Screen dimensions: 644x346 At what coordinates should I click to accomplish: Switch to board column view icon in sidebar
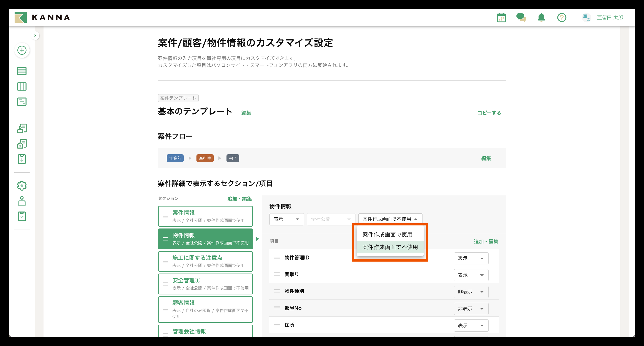click(x=22, y=87)
